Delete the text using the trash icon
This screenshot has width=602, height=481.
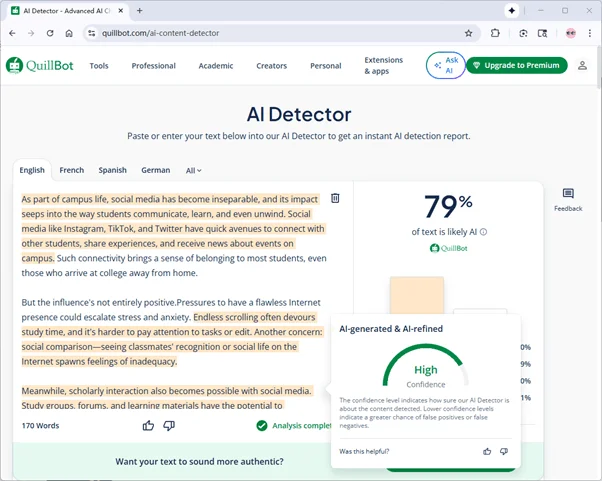click(335, 198)
